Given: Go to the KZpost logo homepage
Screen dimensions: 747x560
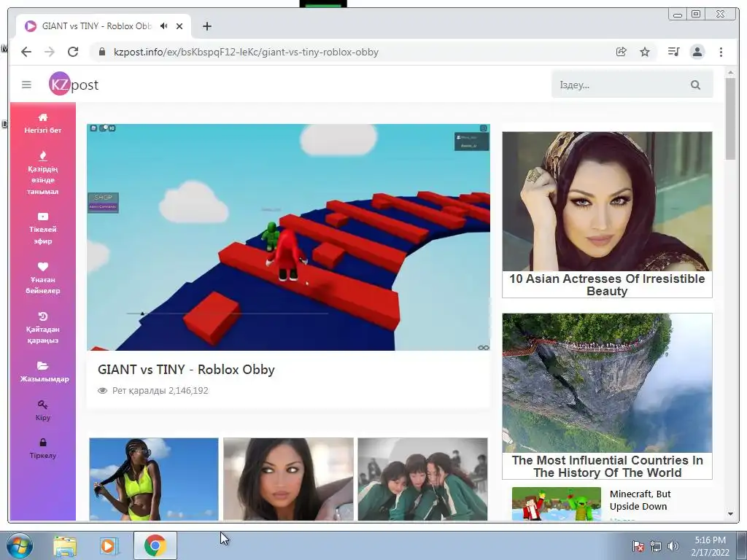Looking at the screenshot, I should [x=74, y=84].
